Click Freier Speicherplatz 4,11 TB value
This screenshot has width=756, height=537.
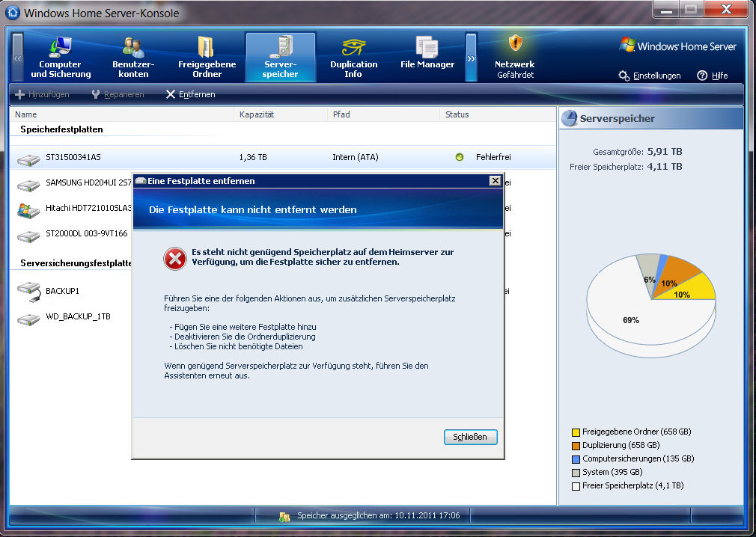(x=665, y=166)
